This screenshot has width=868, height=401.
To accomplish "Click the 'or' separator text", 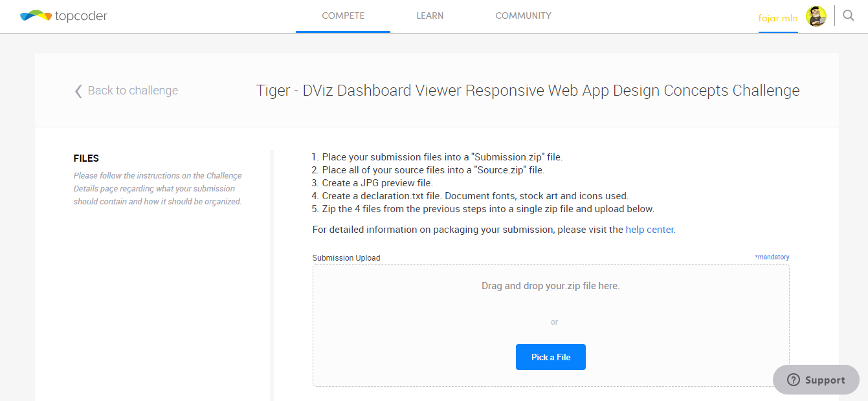I will 554,322.
